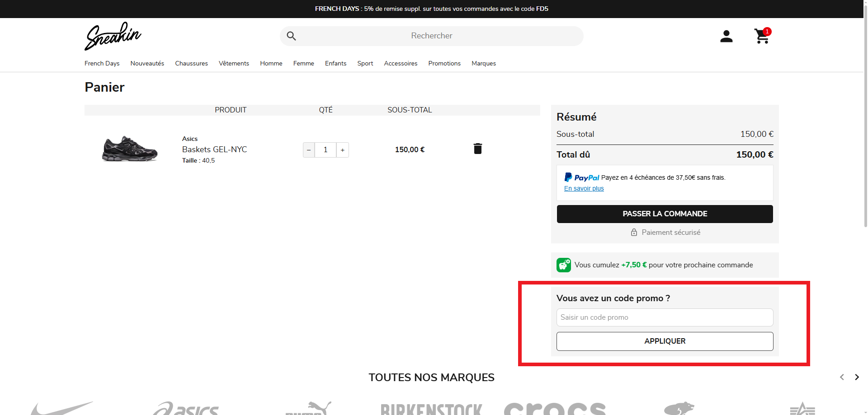Click the Paiement sécurisé text
Image resolution: width=868 pixels, height=415 pixels.
(x=671, y=232)
